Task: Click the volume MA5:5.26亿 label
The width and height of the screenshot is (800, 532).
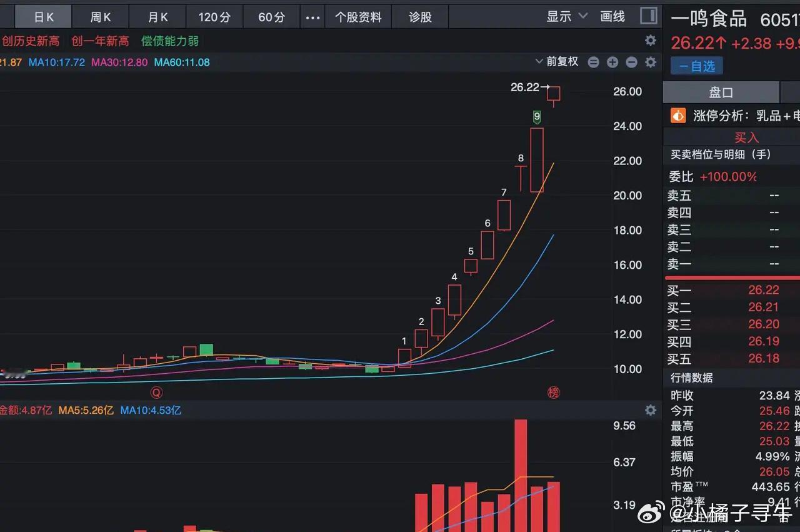Action: (x=86, y=411)
